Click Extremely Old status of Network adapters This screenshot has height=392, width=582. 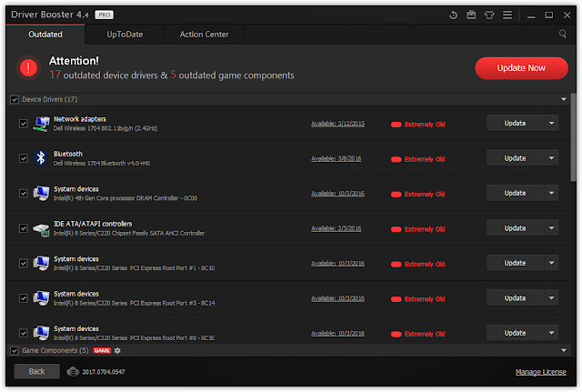pos(418,125)
